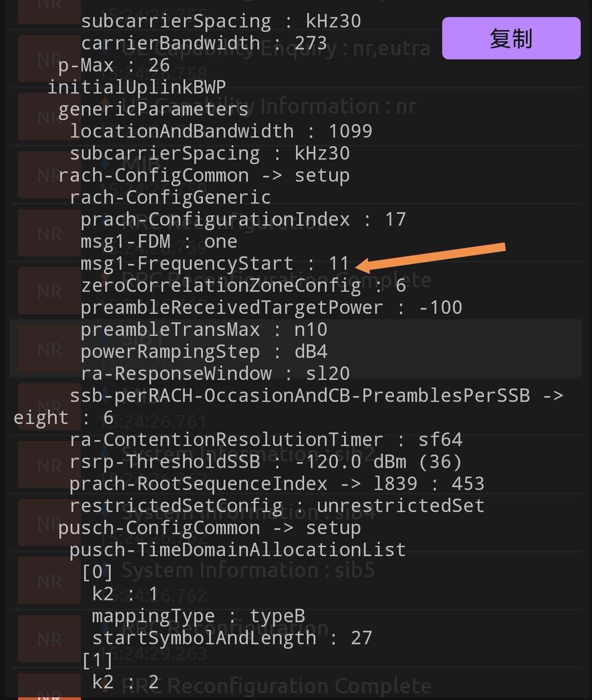Click the prach-RootSequenceIndex l839 : 453 line

pos(277,484)
